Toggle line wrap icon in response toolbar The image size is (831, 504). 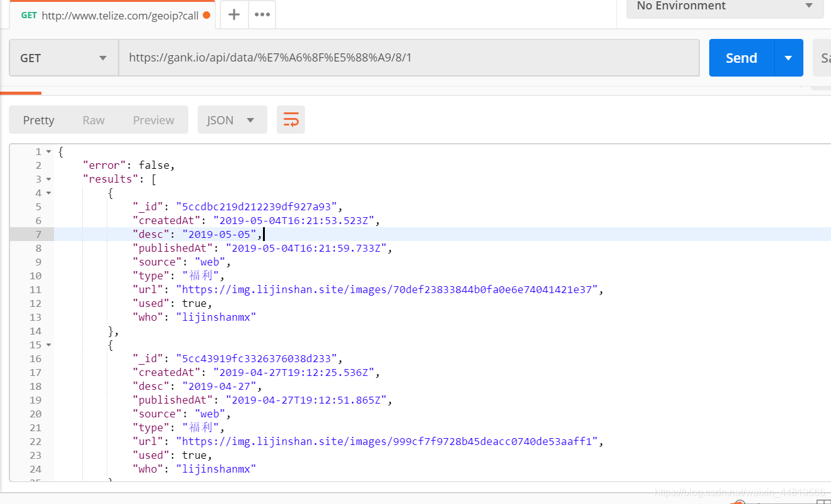click(291, 120)
